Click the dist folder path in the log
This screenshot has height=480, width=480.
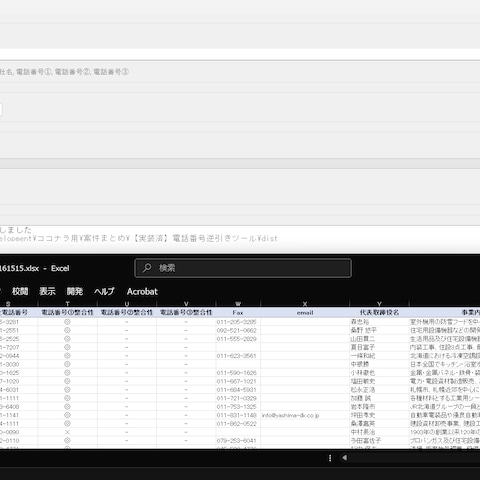pos(139,238)
